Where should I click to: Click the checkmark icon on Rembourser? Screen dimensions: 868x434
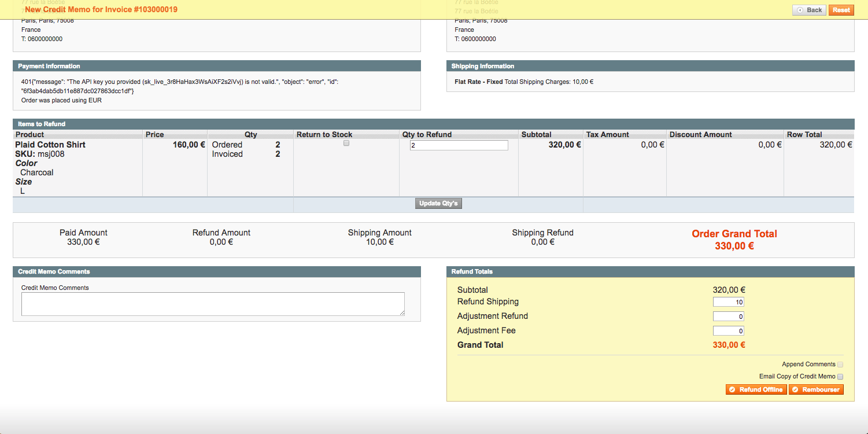click(x=796, y=389)
